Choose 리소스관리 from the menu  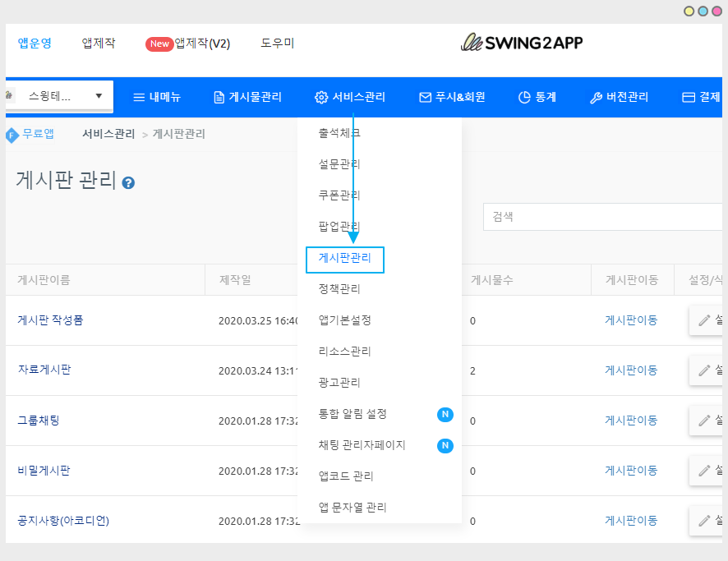(345, 352)
